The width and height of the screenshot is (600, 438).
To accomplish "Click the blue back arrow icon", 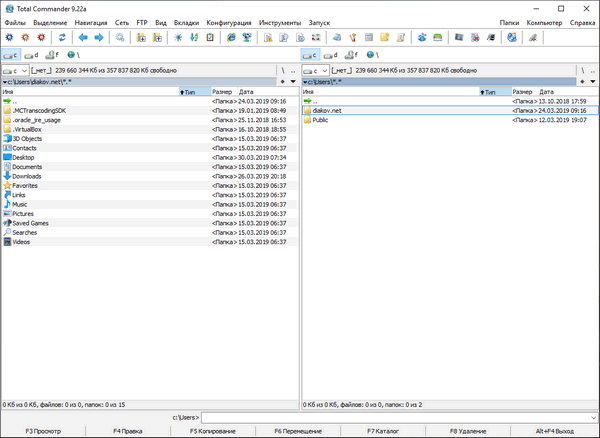I will [x=82, y=37].
